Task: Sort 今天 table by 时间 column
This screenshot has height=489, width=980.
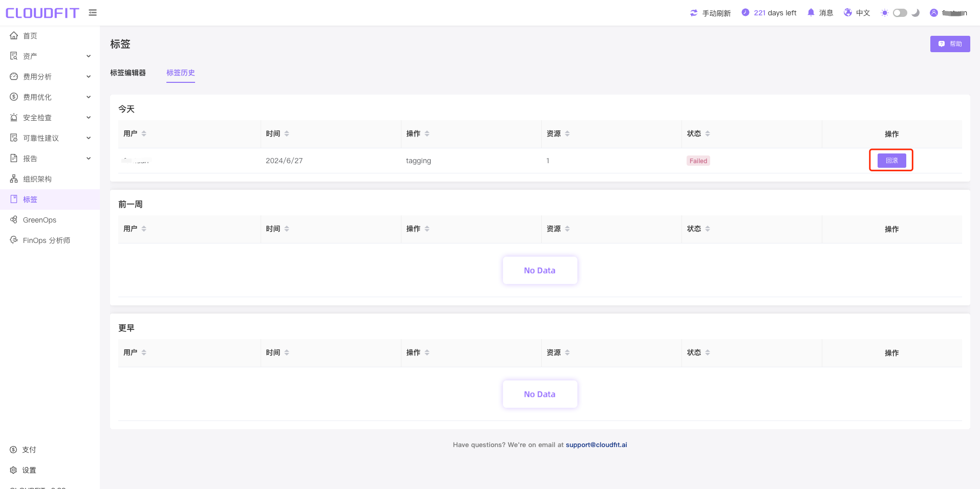Action: 287,134
